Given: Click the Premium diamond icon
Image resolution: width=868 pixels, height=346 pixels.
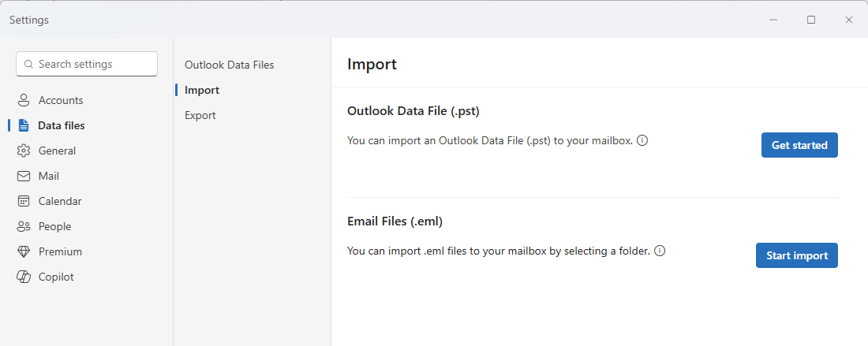Looking at the screenshot, I should (23, 251).
